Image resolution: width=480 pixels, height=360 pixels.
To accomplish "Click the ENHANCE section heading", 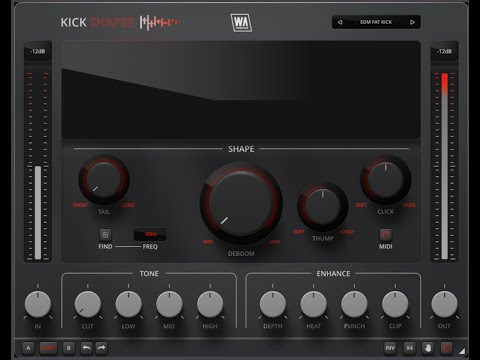I will coord(333,274).
